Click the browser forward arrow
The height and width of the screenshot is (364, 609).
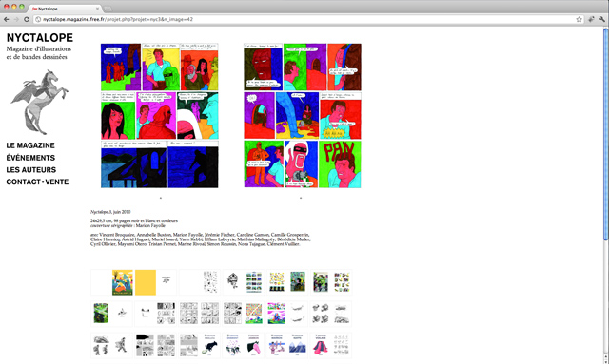(x=16, y=19)
